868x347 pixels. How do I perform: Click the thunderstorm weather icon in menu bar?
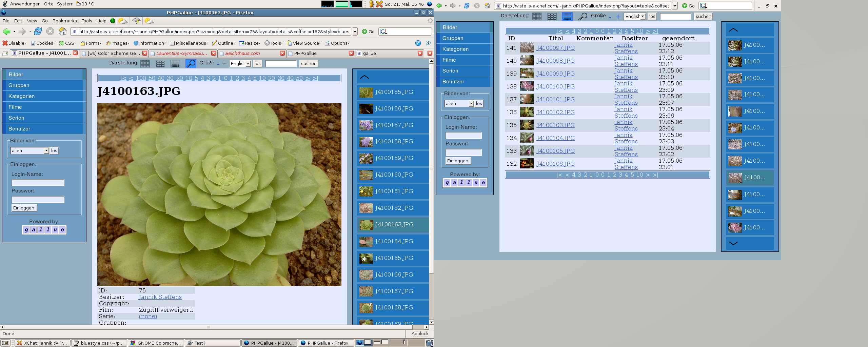point(136,21)
